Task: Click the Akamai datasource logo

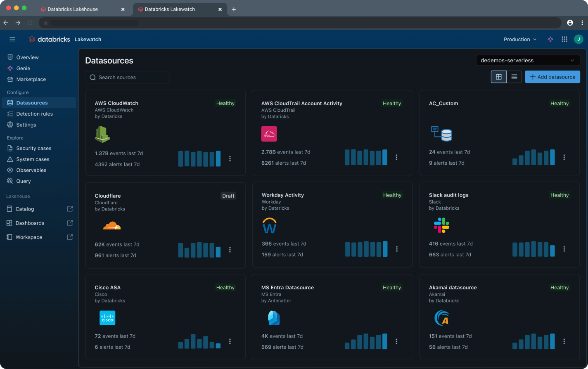Action: 441,318
